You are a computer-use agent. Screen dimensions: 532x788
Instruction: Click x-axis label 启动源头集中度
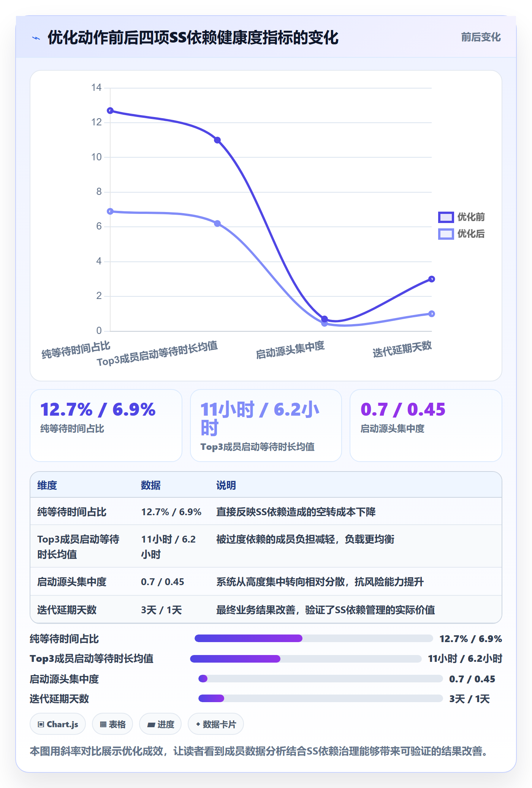290,350
